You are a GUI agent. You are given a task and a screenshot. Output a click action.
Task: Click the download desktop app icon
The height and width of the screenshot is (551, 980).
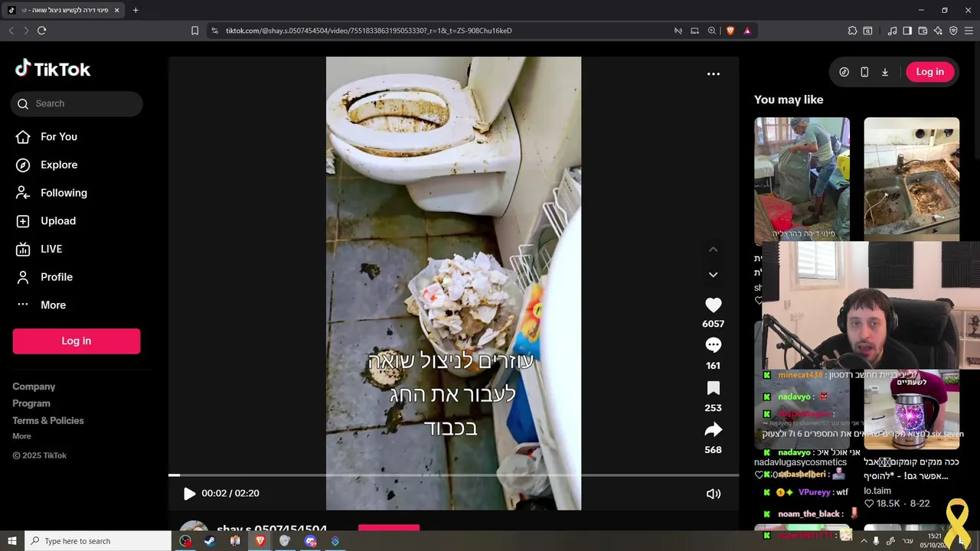pos(885,72)
